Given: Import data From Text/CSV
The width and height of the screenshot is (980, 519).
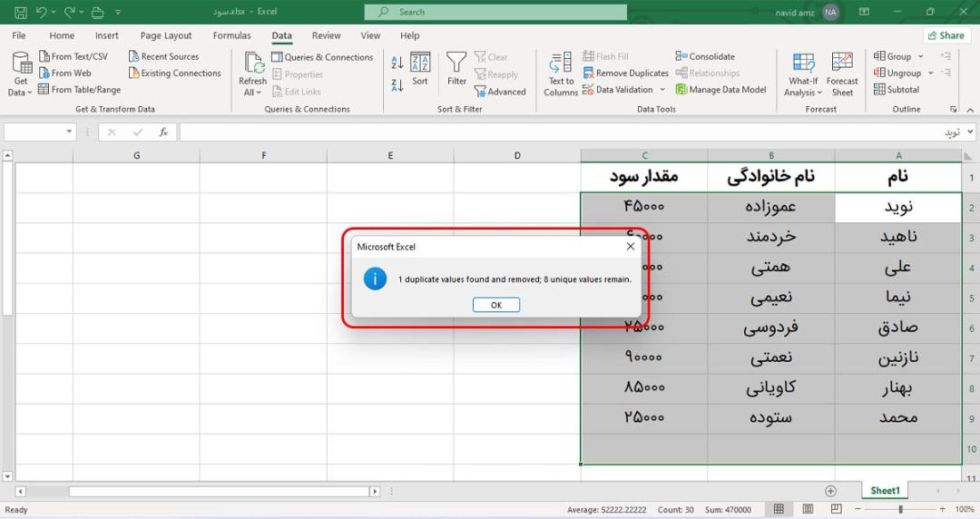Looking at the screenshot, I should (73, 56).
